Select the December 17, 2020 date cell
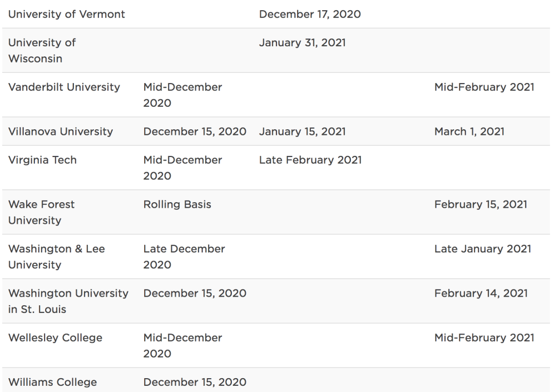The width and height of the screenshot is (554, 392). [310, 14]
